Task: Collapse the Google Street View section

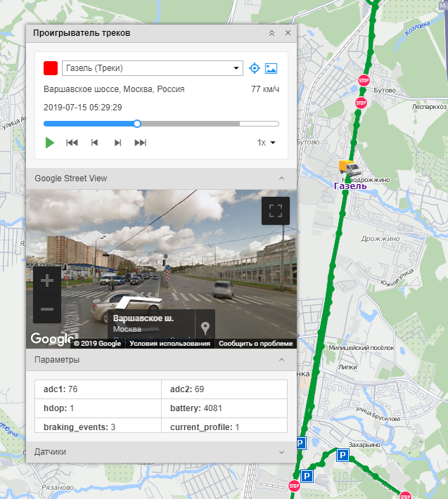Action: click(282, 179)
